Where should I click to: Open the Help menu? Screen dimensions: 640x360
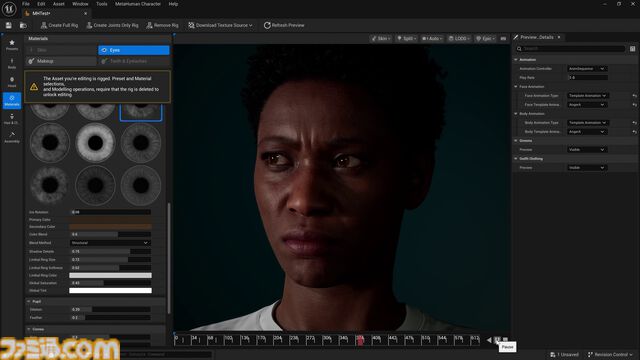point(173,4)
